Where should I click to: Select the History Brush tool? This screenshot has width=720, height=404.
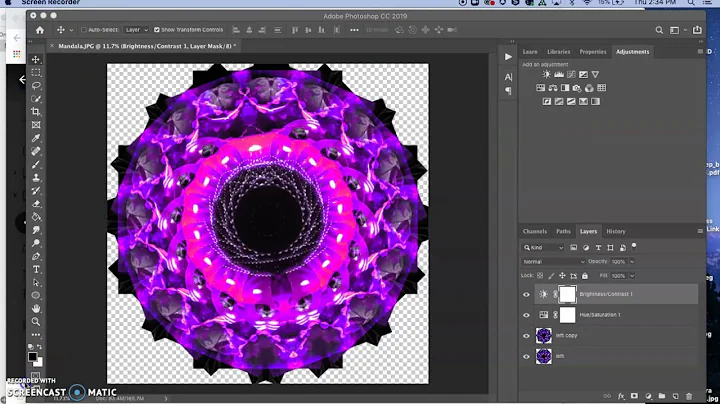point(36,191)
